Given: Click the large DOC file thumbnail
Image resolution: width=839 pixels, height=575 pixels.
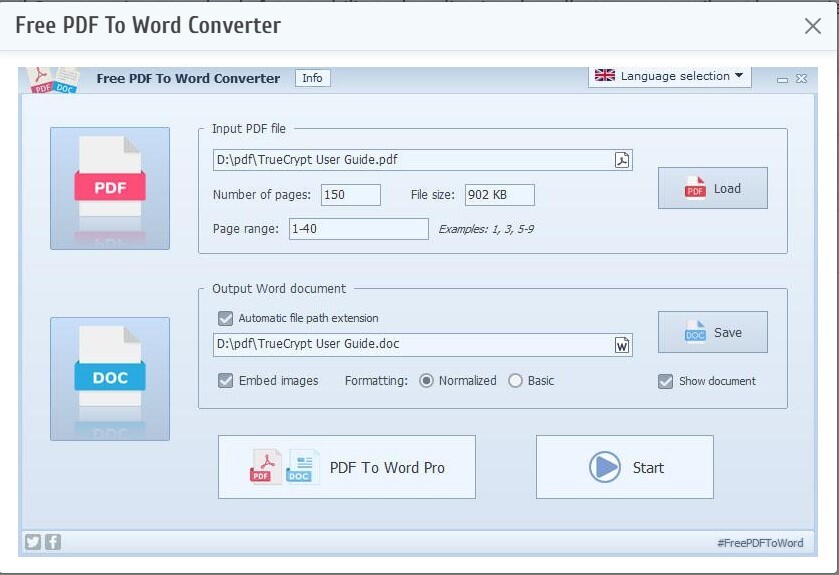Looking at the screenshot, I should tap(110, 379).
